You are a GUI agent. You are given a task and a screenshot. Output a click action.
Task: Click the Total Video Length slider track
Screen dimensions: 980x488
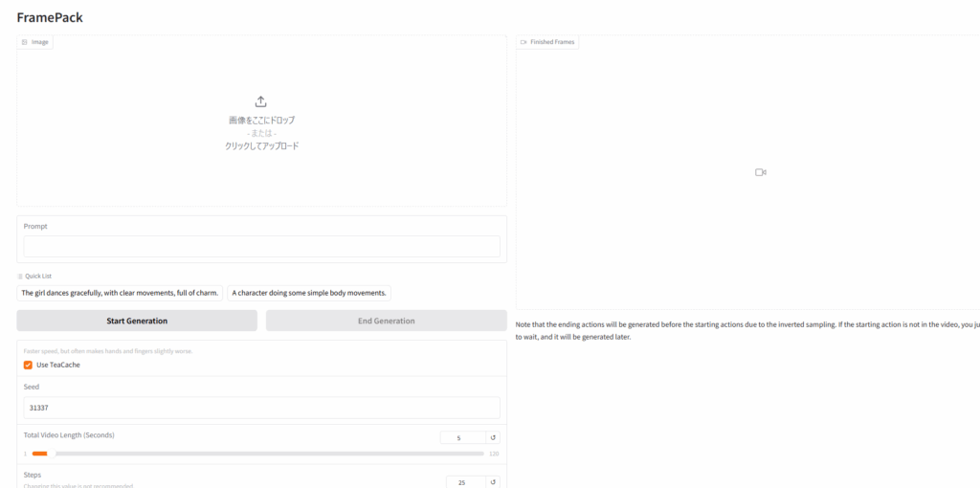pos(258,454)
